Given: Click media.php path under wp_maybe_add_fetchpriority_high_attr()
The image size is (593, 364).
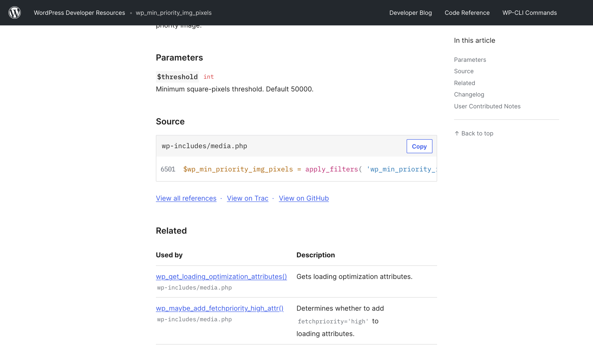Looking at the screenshot, I should click(194, 320).
